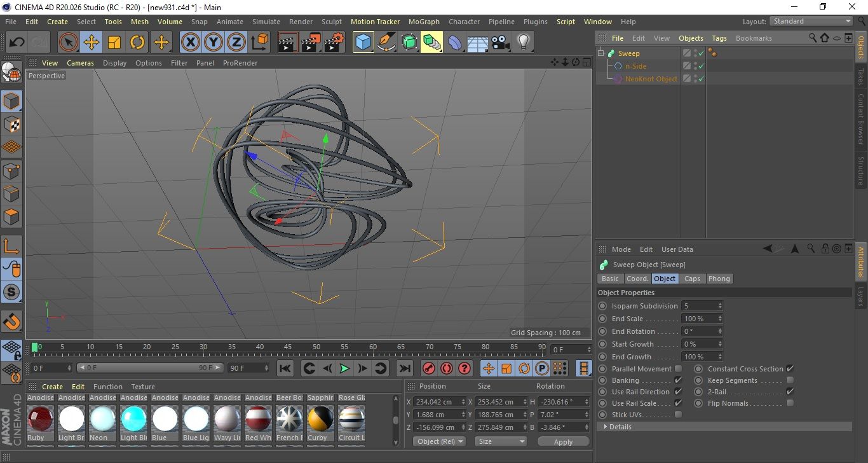Viewport: 868px width, 463px height.
Task: Open the Simulate menu
Action: pos(266,22)
